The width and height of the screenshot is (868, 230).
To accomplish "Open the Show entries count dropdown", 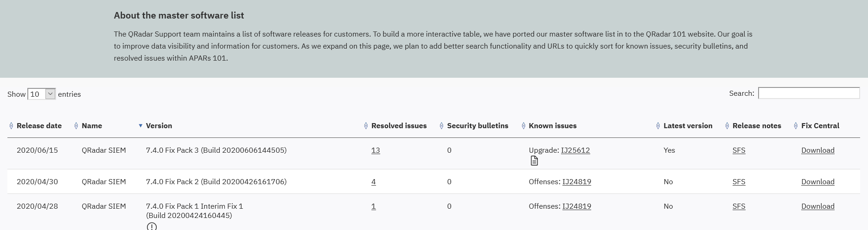I will 42,94.
